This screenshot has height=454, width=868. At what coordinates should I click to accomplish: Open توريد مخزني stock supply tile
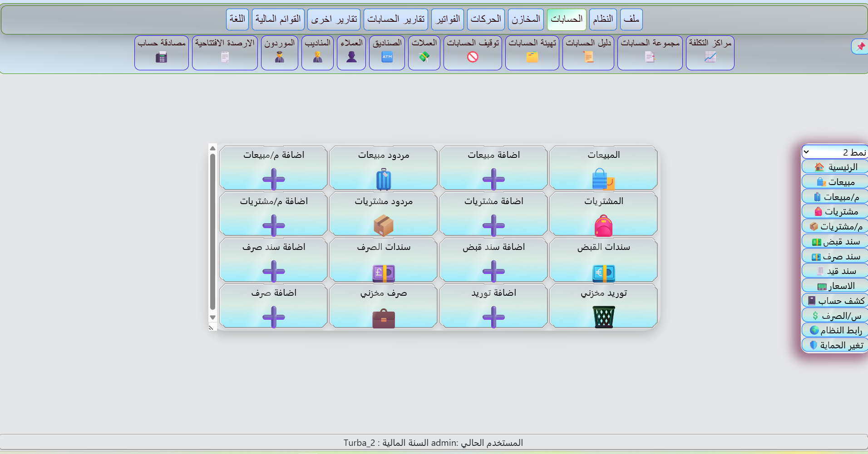pyautogui.click(x=603, y=306)
